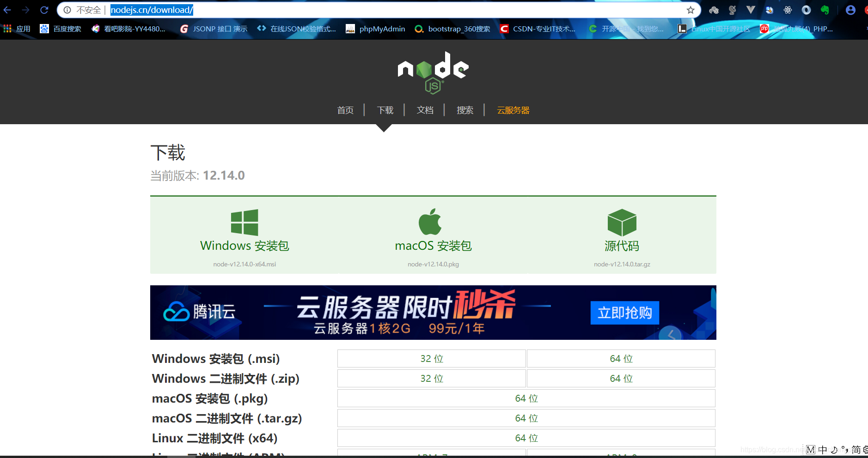Go back to the previous page
The image size is (868, 458).
pyautogui.click(x=7, y=10)
